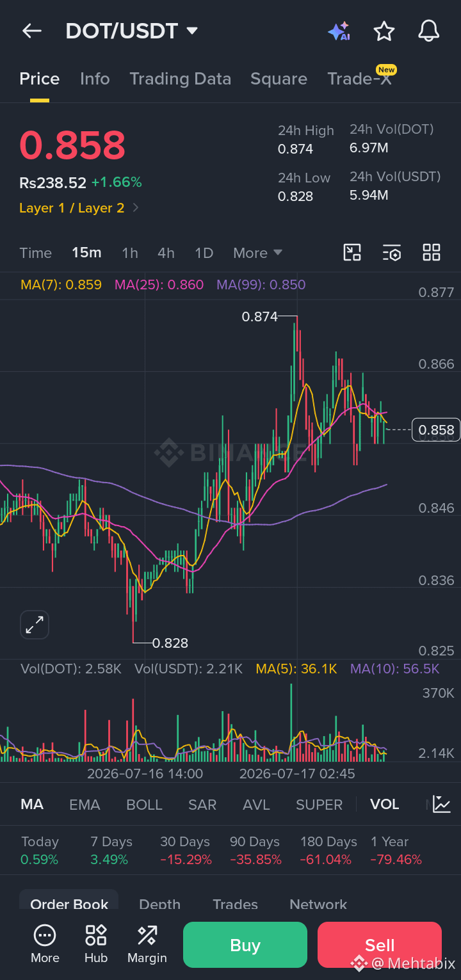Toggle the EMA indicator
The height and width of the screenshot is (980, 461).
point(85,805)
